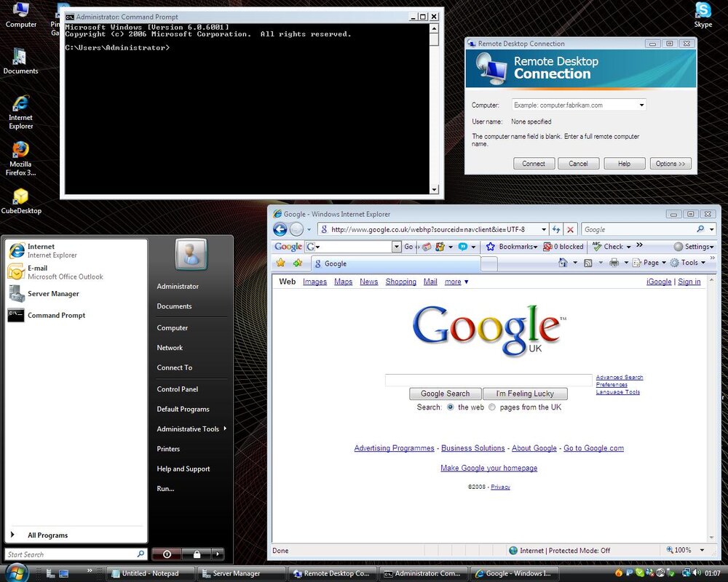The width and height of the screenshot is (728, 582).
Task: Click Control Panel in the Start menu
Action: [178, 389]
